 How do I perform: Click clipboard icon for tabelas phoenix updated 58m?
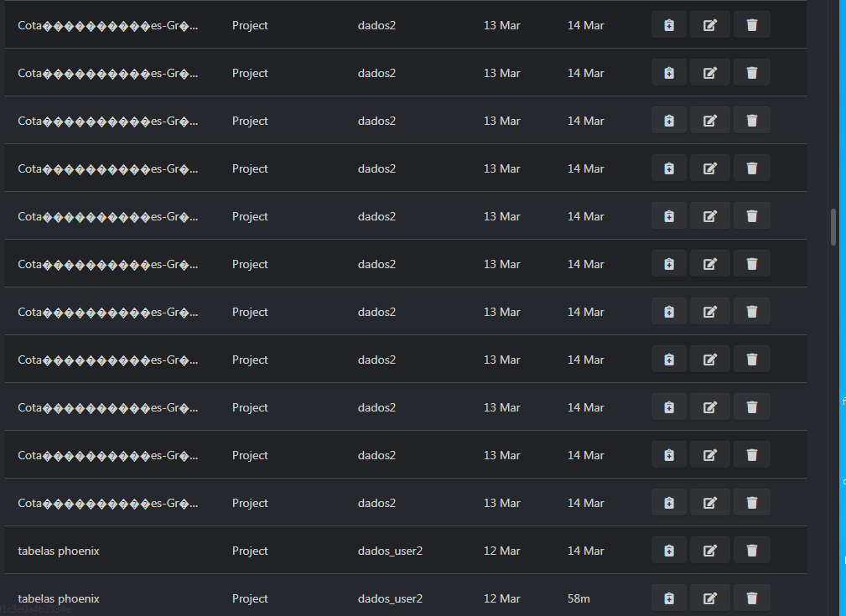[x=668, y=598]
